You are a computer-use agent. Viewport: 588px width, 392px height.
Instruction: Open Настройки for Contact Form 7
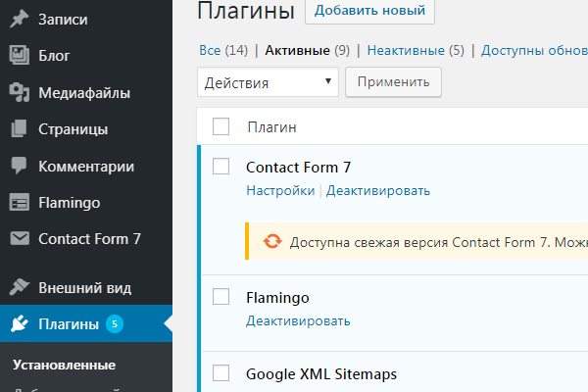(x=280, y=190)
